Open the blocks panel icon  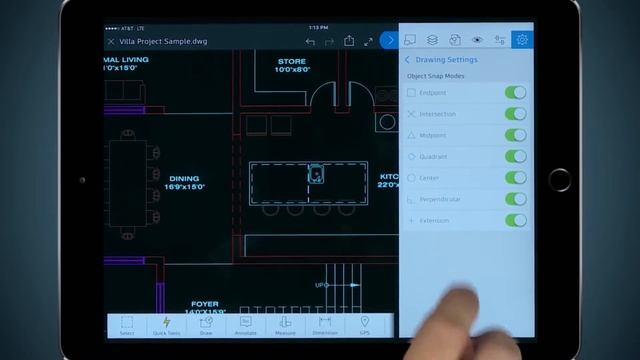(x=455, y=40)
